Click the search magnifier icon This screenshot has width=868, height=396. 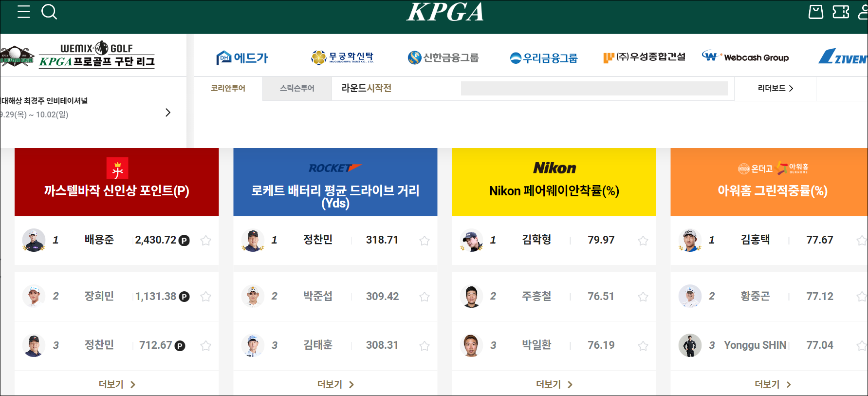(49, 12)
